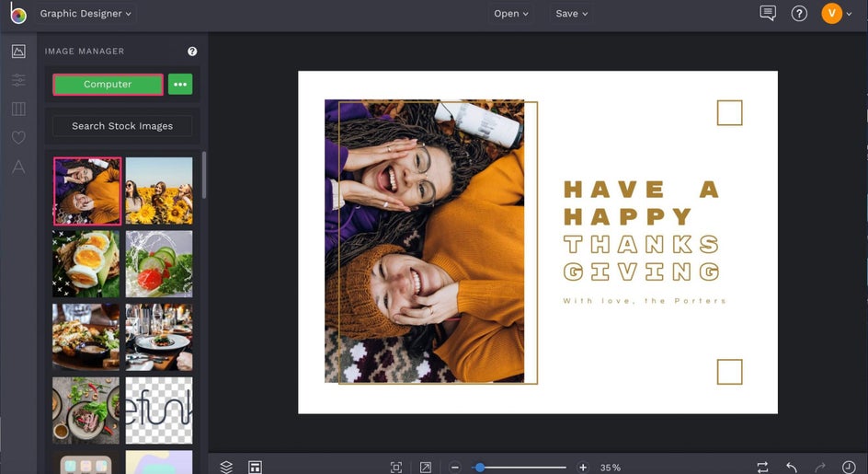The width and height of the screenshot is (868, 474).
Task: Open the Save menu
Action: 571,14
